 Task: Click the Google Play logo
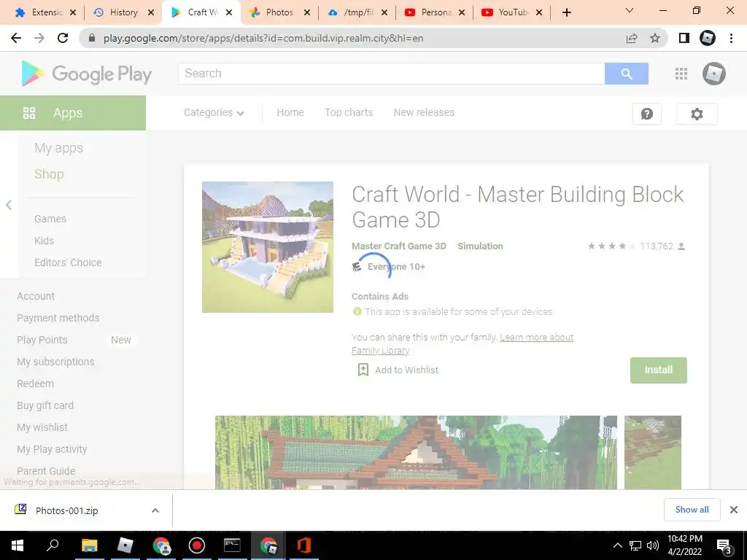[87, 74]
